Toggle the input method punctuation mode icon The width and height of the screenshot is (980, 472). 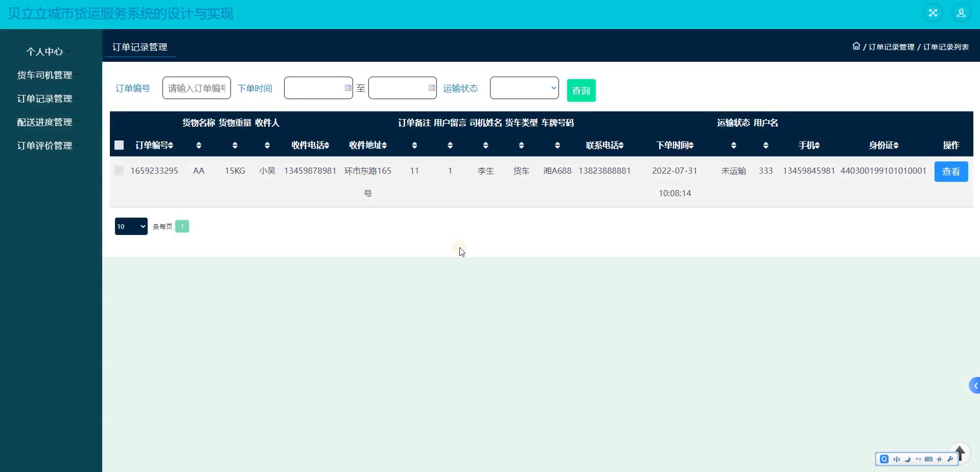[x=918, y=459]
